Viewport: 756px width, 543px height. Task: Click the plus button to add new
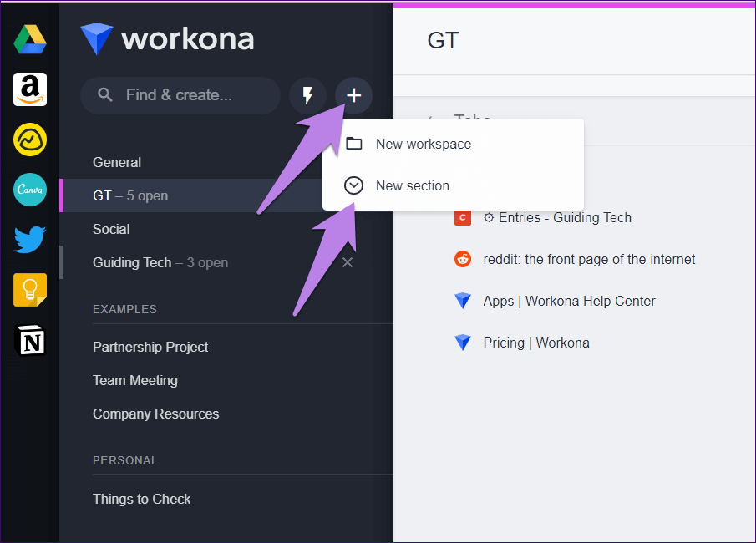[x=353, y=95]
